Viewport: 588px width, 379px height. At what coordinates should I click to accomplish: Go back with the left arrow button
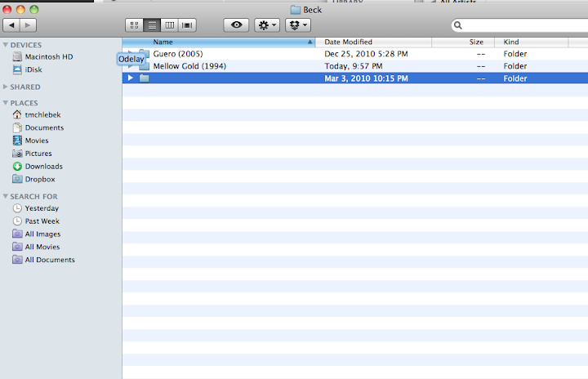coord(11,25)
